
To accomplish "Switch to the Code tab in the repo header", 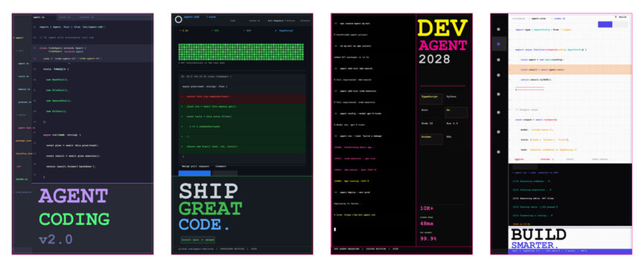I will click(x=233, y=20).
